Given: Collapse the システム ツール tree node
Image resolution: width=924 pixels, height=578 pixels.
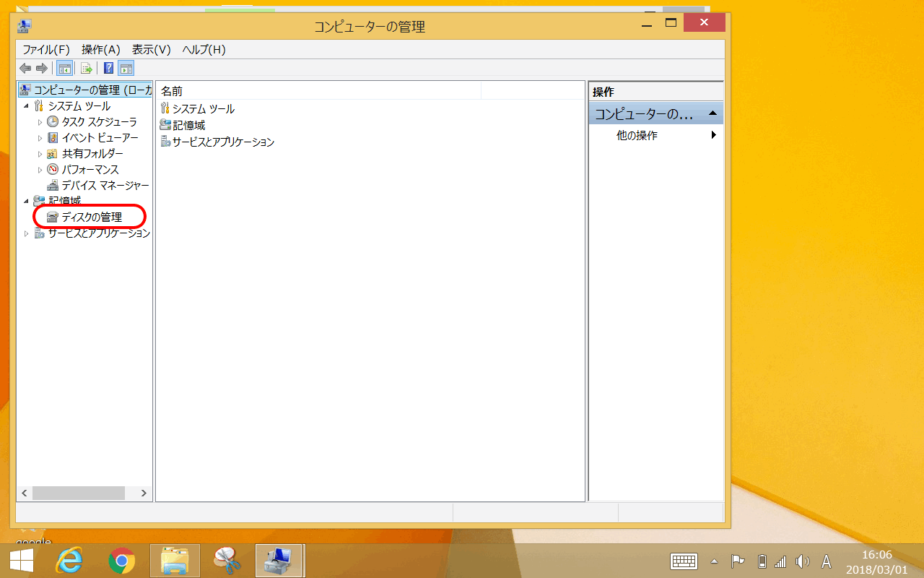Looking at the screenshot, I should pyautogui.click(x=27, y=106).
